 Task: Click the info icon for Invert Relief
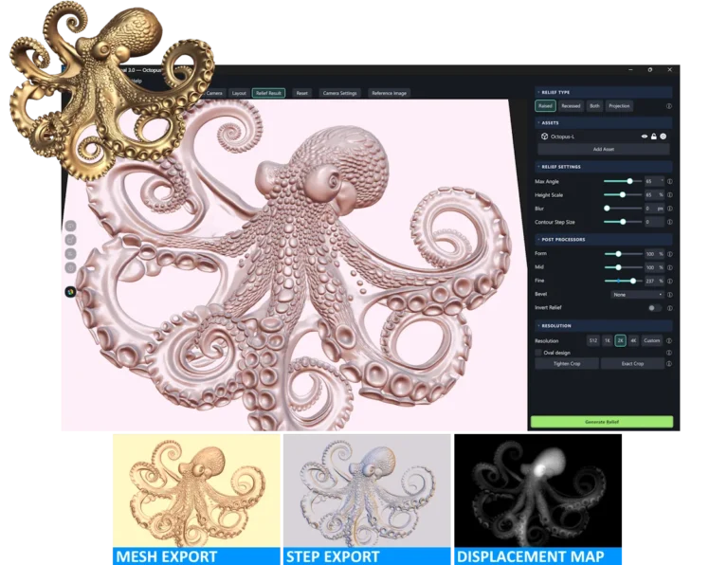tap(669, 308)
